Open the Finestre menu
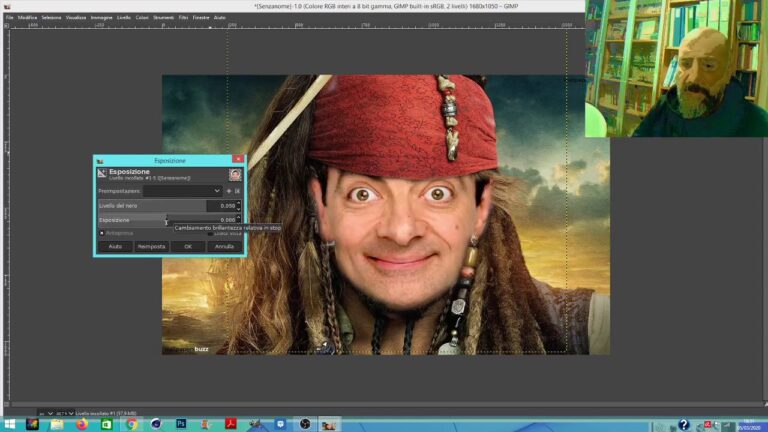 [201, 18]
